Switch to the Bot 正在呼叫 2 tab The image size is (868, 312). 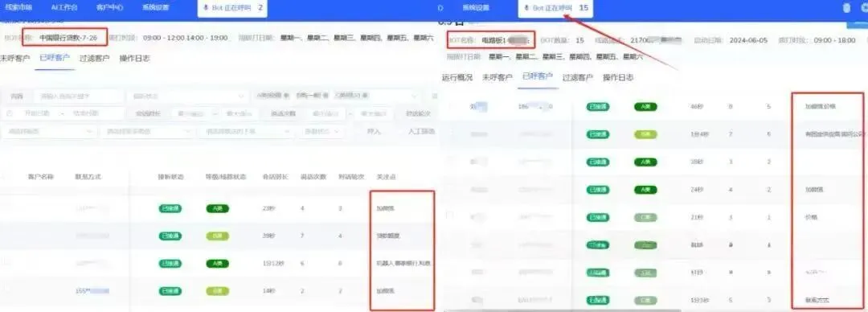[x=233, y=8]
